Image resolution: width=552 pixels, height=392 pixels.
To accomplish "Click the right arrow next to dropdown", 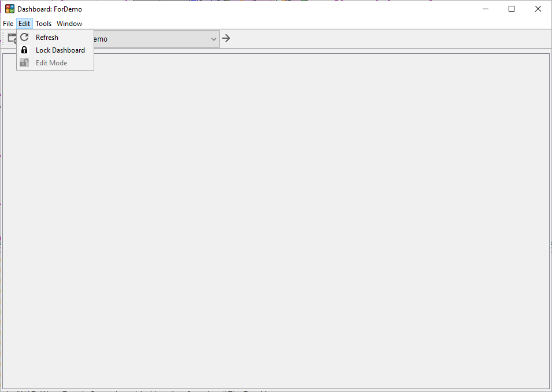I will (x=226, y=38).
